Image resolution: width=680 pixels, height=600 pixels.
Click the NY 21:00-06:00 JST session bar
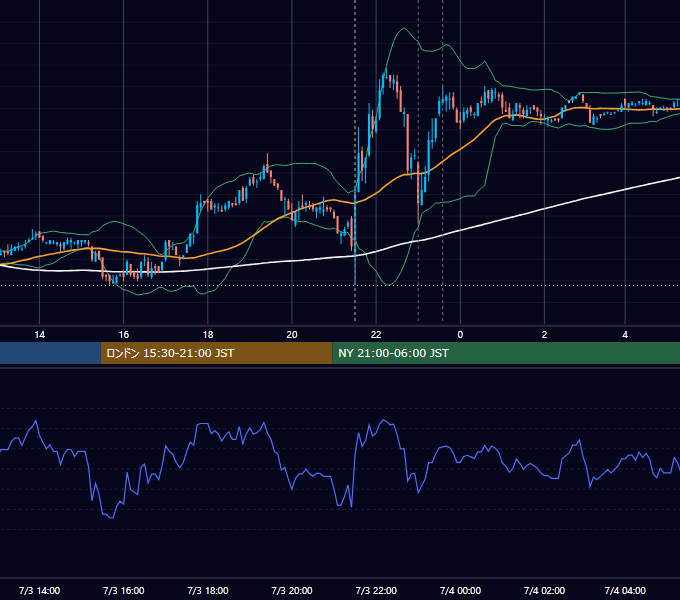pos(506,353)
